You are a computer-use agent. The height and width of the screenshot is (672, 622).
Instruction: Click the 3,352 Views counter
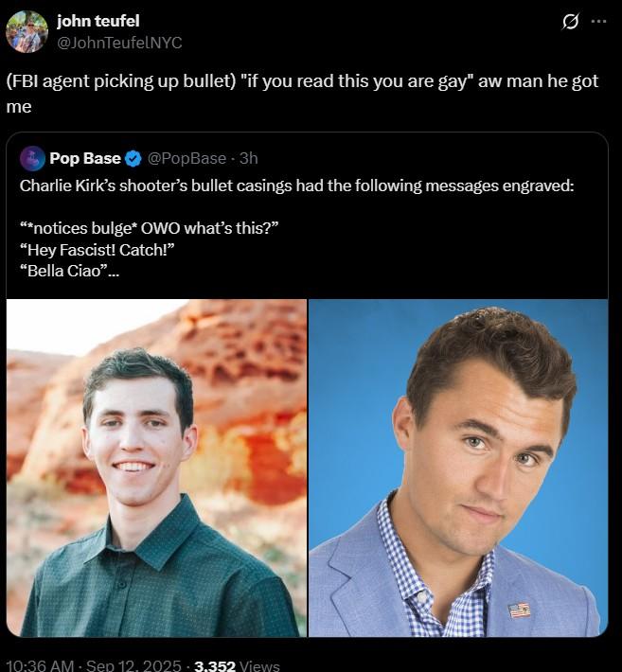[237, 664]
